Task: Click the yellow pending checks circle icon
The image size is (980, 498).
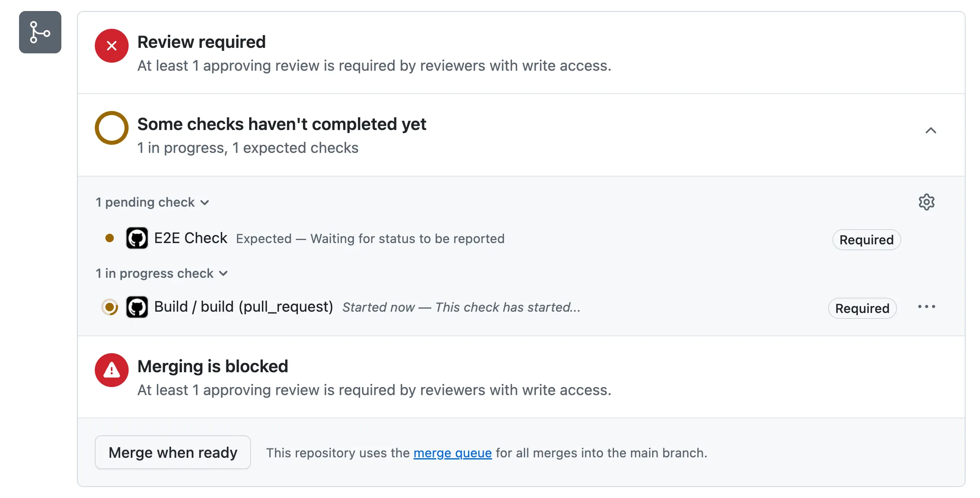Action: [x=112, y=128]
